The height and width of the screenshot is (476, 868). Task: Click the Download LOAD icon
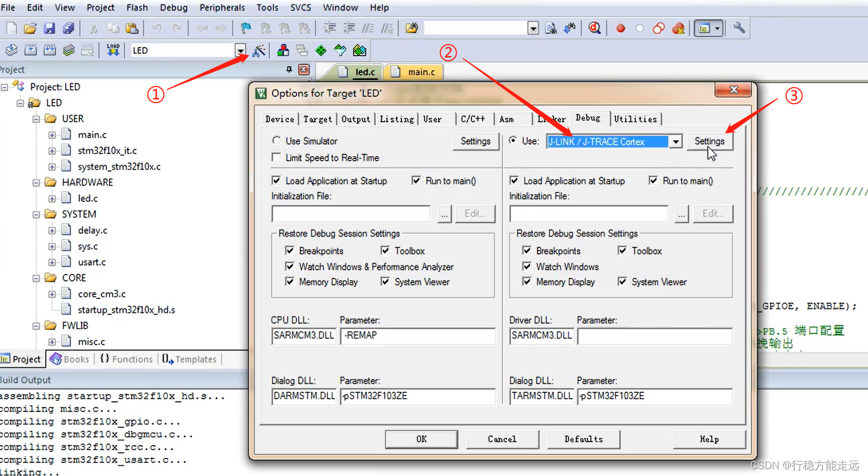pos(113,50)
